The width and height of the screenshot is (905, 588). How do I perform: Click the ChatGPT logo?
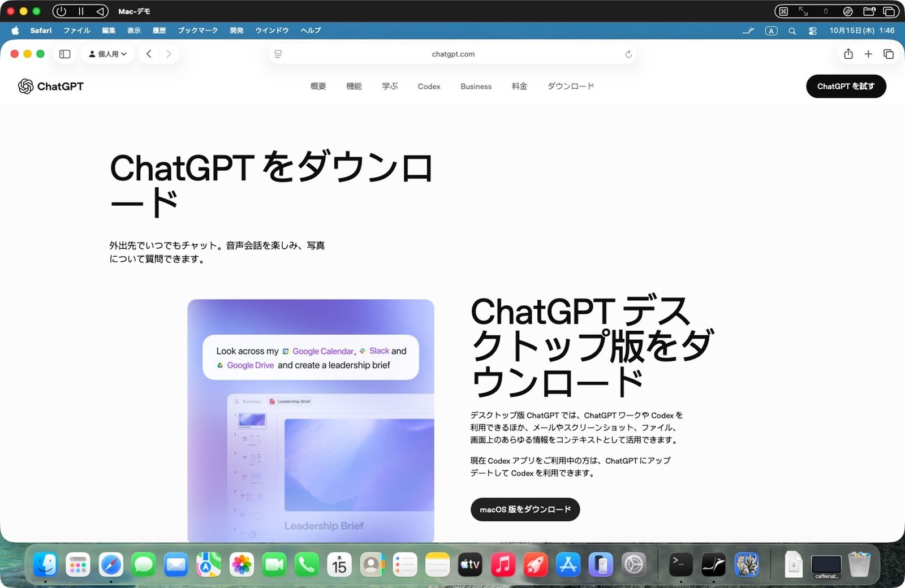pyautogui.click(x=51, y=86)
